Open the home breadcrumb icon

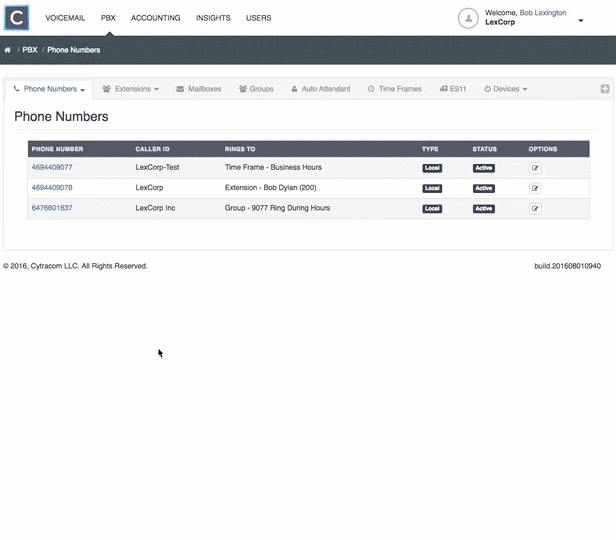7,50
